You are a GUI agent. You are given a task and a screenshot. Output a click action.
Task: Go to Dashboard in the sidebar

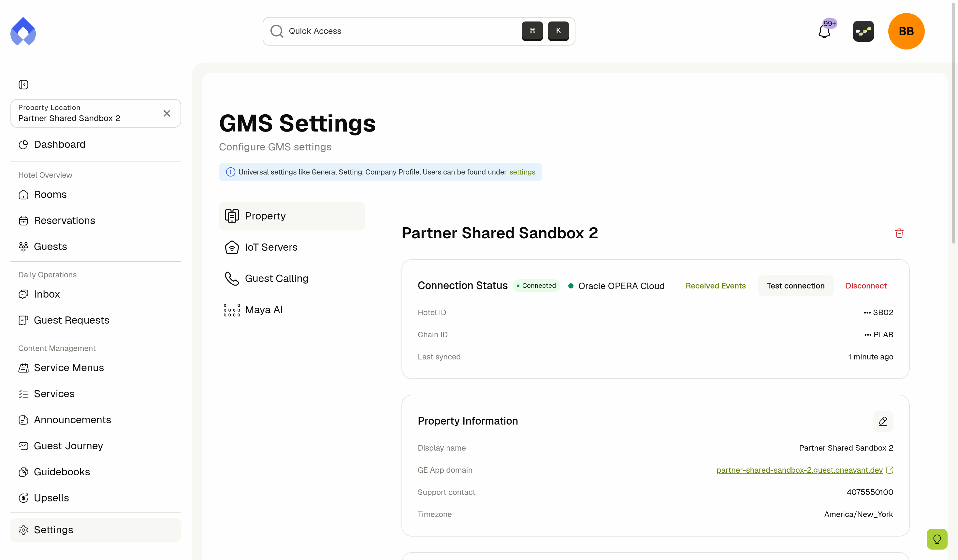pyautogui.click(x=95, y=144)
